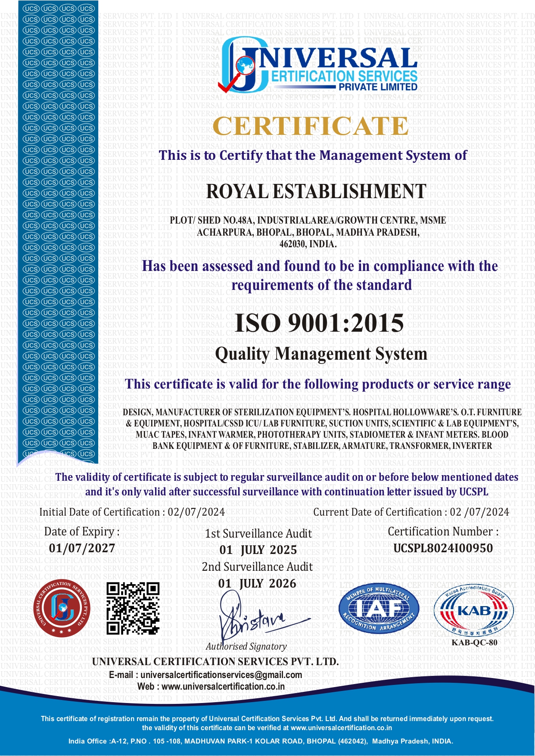Click the bold UNIVERSAL CERTIFICATION SERVICES PVT. LTD. line
The height and width of the screenshot is (756, 535).
tap(215, 662)
